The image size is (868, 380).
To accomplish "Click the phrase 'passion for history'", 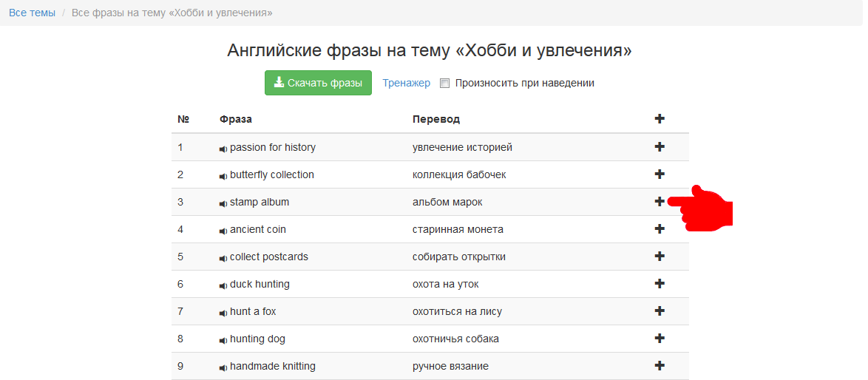I will tap(272, 147).
